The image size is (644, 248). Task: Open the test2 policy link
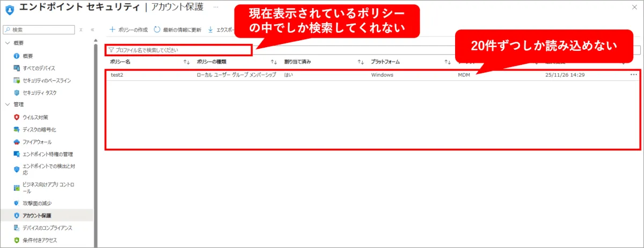tap(117, 75)
